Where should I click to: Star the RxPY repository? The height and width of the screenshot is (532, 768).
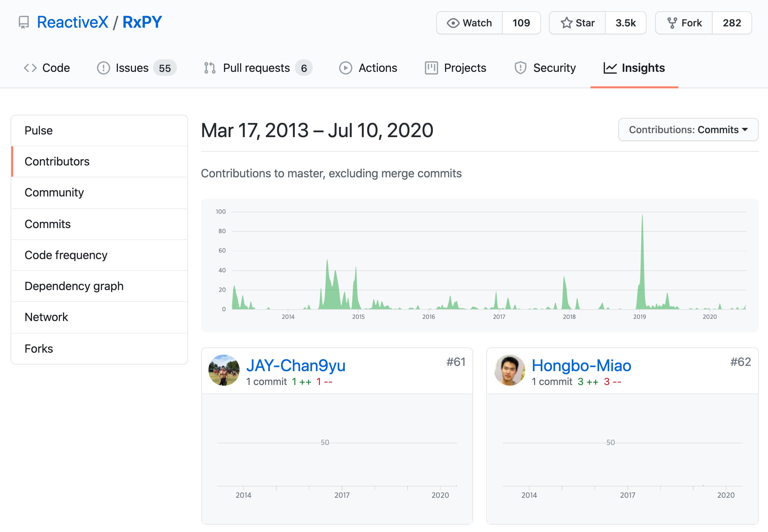(x=578, y=23)
